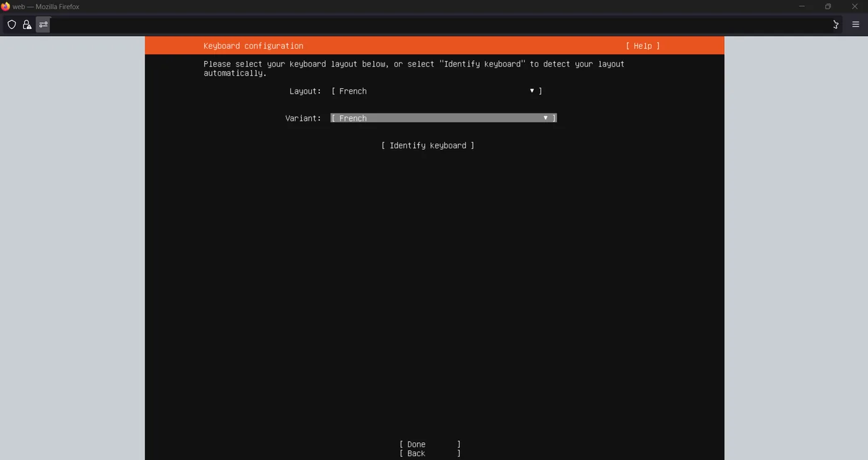Close the Firefox window
The height and width of the screenshot is (460, 868).
(854, 7)
